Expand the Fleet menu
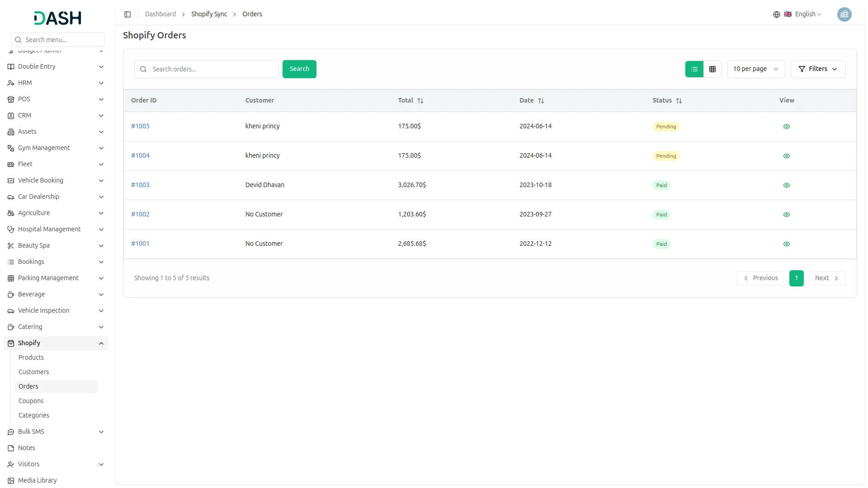 coord(56,164)
